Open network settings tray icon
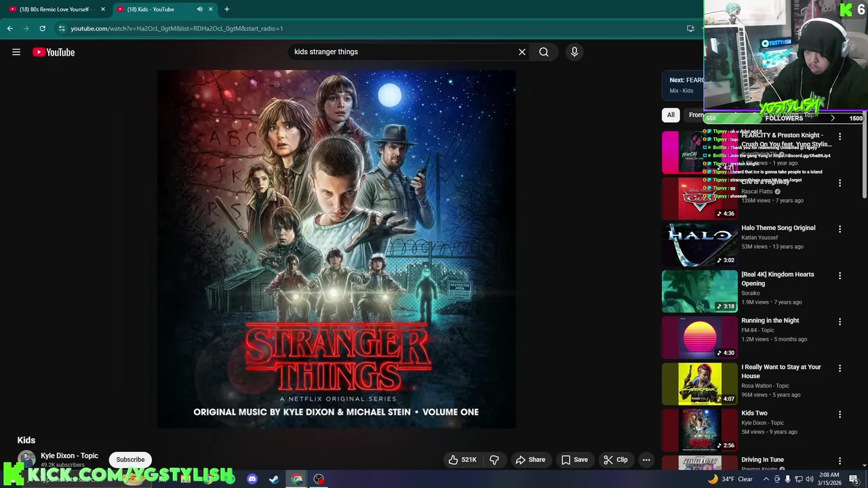Viewport: 868px width, 488px height. (799, 479)
